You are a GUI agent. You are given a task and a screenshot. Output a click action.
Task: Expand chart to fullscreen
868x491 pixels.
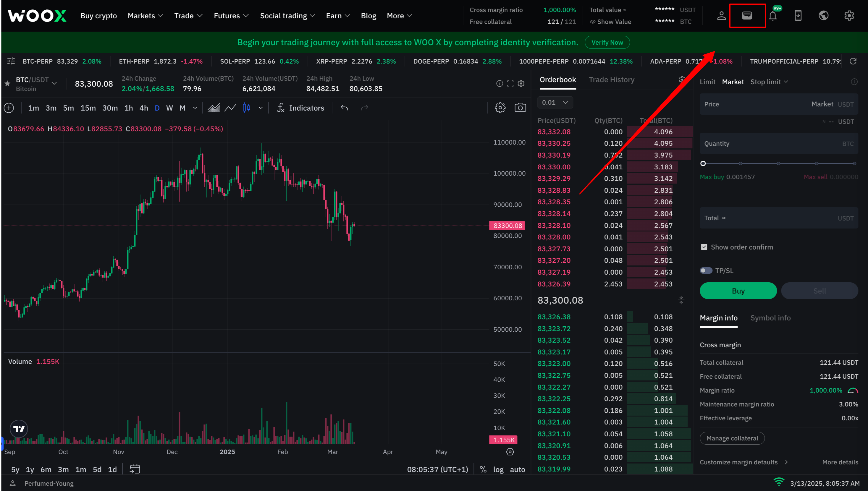510,83
